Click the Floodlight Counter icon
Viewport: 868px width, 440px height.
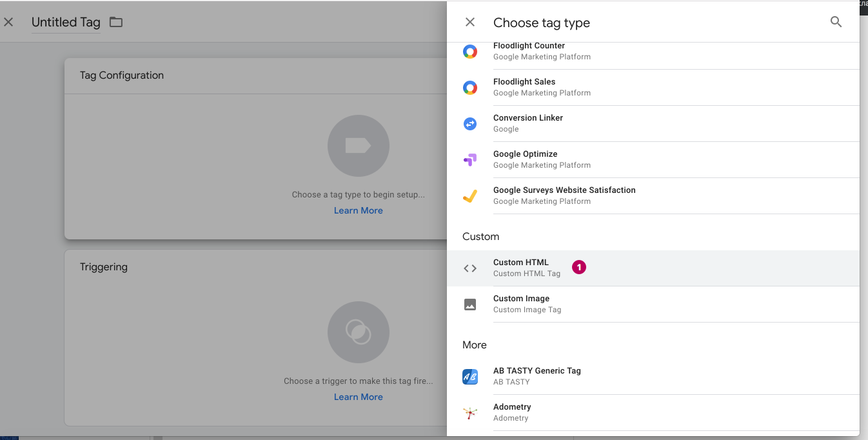coord(470,52)
